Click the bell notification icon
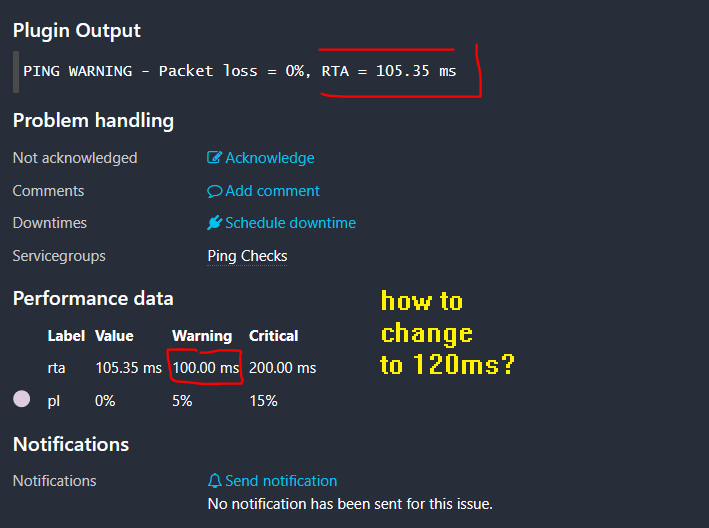Viewport: 709px width, 528px height. (x=214, y=481)
